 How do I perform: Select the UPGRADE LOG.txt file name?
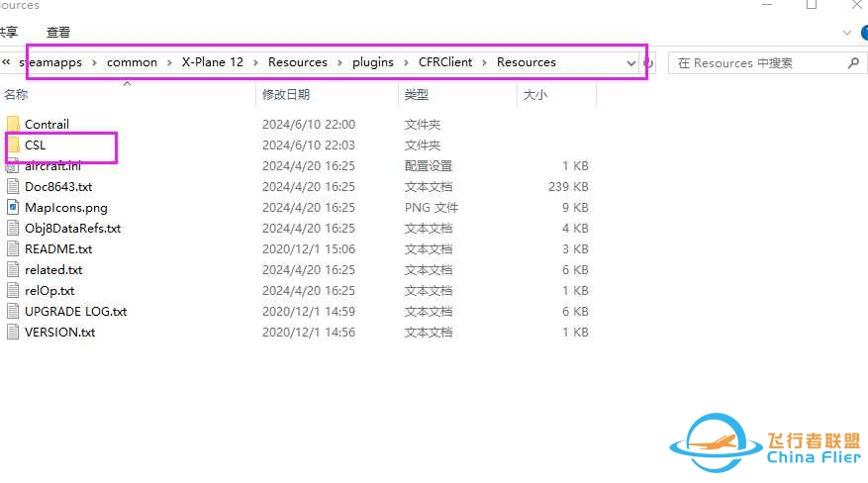click(76, 311)
